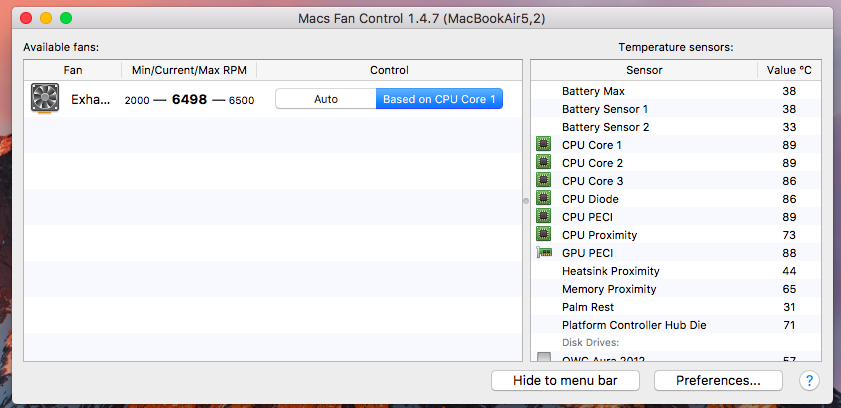
Task: Click the truncated Exha... fan name
Action: (x=91, y=99)
